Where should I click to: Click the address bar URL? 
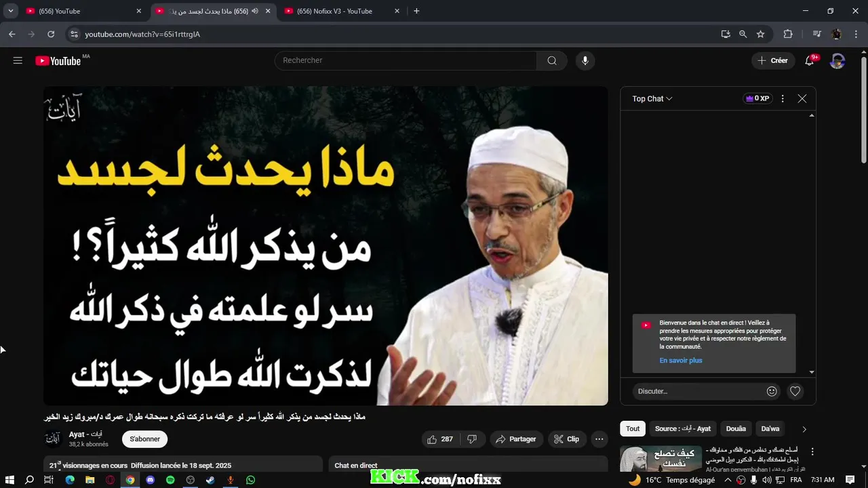[142, 34]
